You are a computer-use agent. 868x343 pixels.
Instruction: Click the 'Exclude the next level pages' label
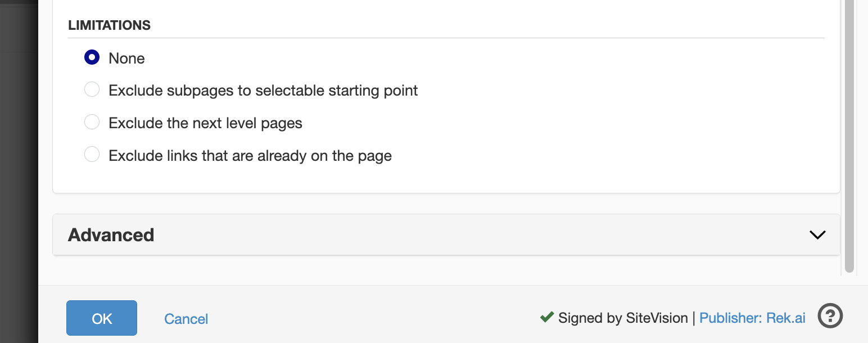coord(205,123)
